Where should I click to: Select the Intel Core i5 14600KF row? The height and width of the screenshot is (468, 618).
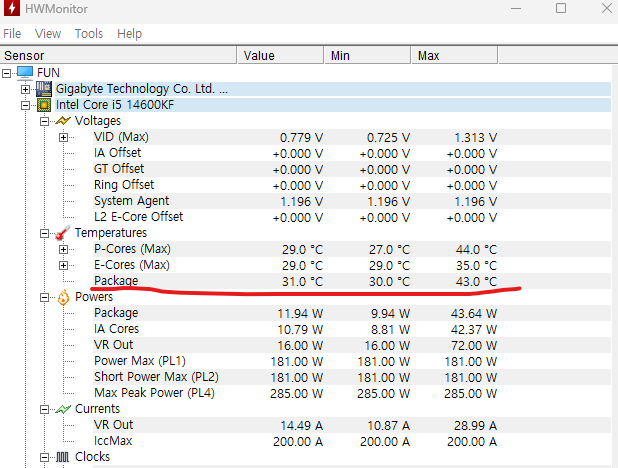point(333,105)
